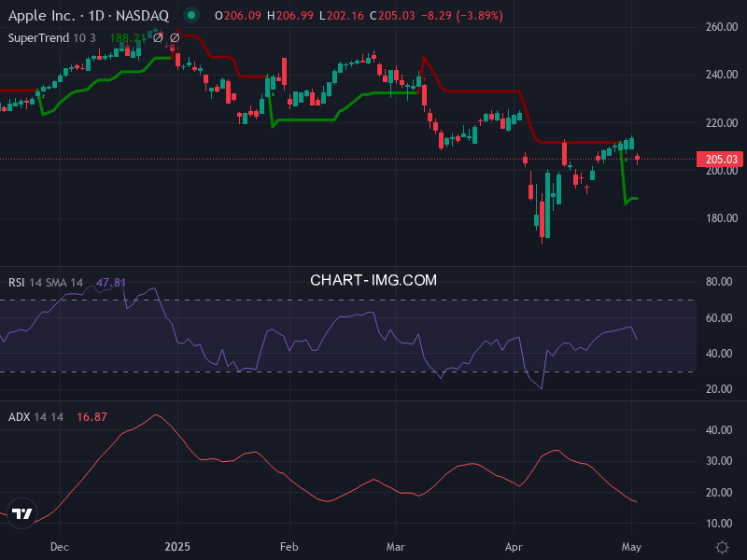This screenshot has width=747, height=560.
Task: Click the May time axis label
Action: point(631,547)
